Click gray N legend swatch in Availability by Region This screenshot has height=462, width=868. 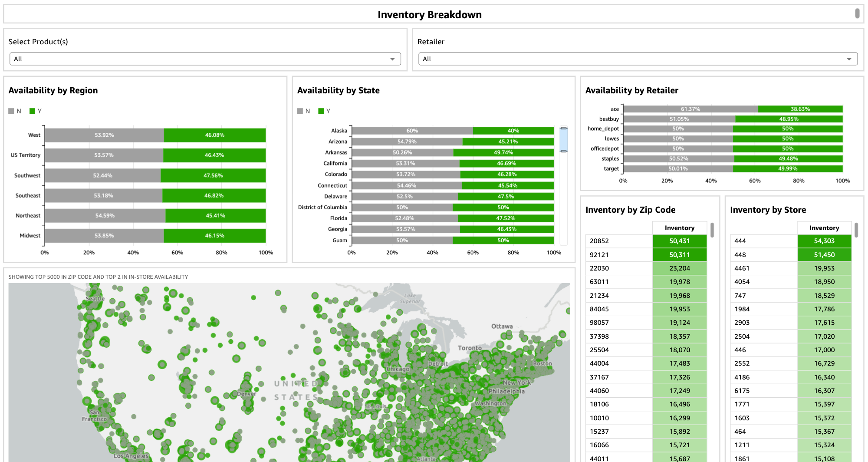point(11,111)
